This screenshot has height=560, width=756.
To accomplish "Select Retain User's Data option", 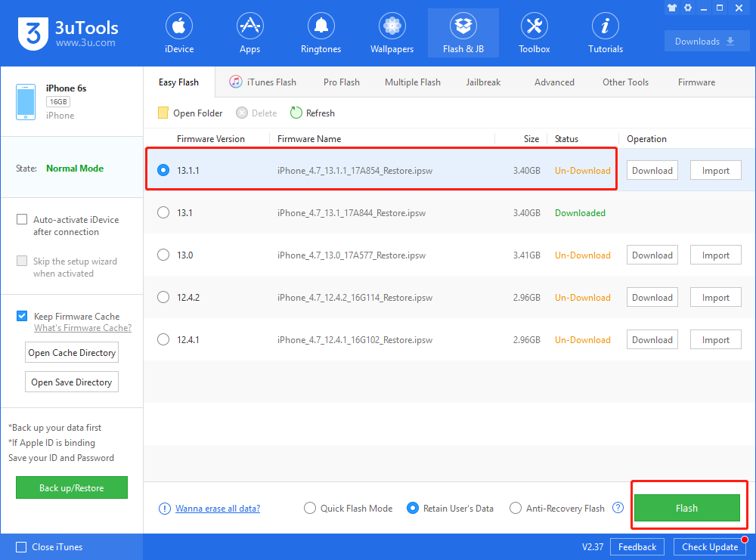I will (413, 509).
